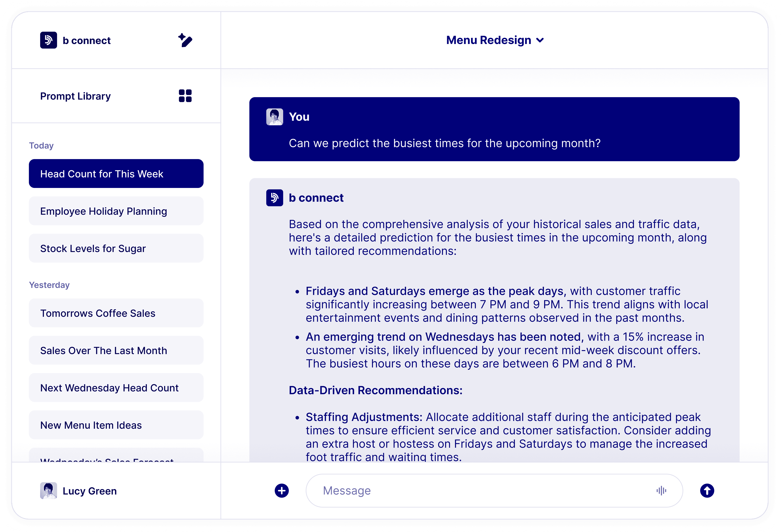
Task: Click the b connect brand name in header
Action: pyautogui.click(x=86, y=41)
